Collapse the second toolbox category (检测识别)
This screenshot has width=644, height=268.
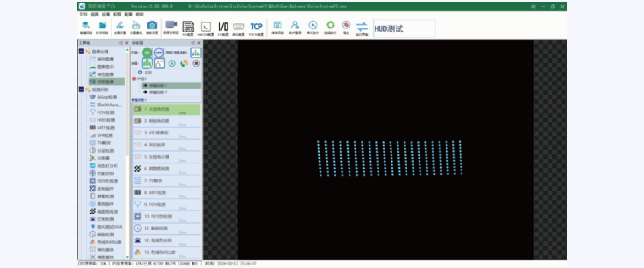click(x=81, y=89)
